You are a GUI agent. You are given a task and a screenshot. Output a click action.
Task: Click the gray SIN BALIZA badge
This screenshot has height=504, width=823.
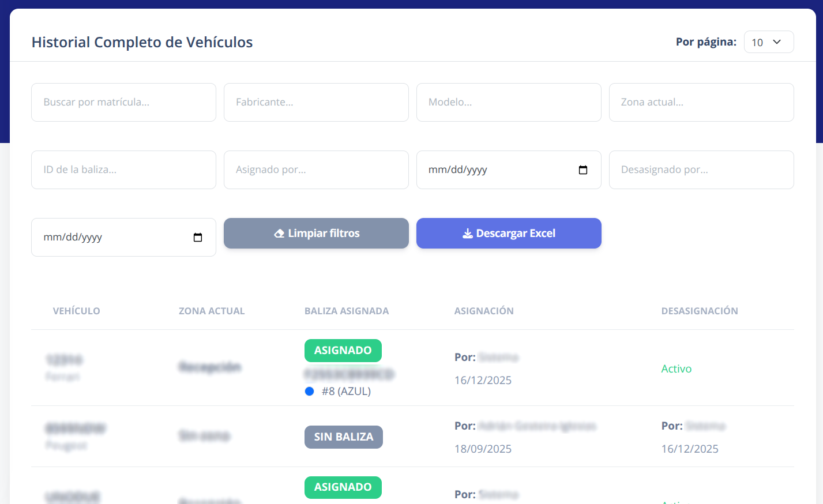pos(343,437)
